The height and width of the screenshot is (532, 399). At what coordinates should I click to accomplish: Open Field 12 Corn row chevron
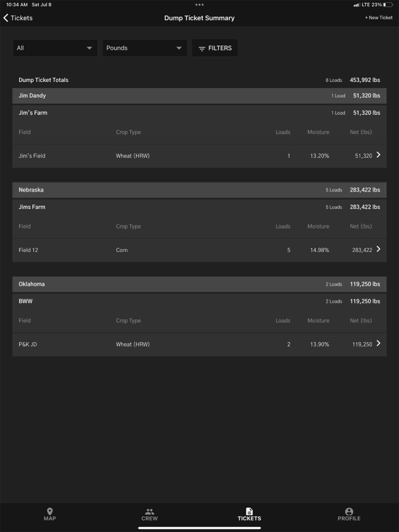378,249
